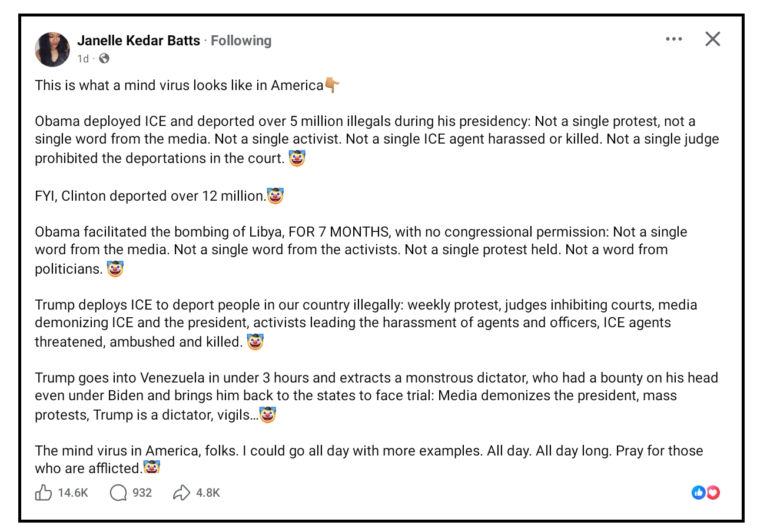
Task: Open the three-dot post options menu
Action: pyautogui.click(x=674, y=39)
